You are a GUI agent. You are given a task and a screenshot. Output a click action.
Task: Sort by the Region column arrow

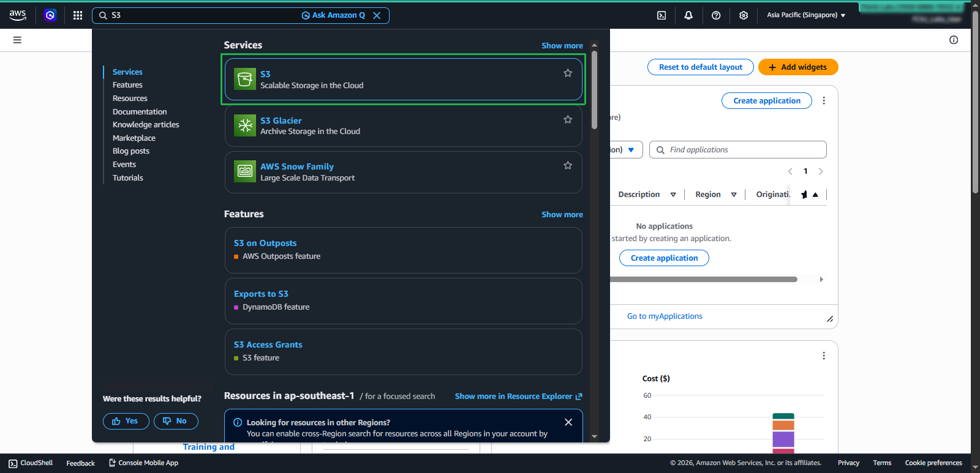734,195
